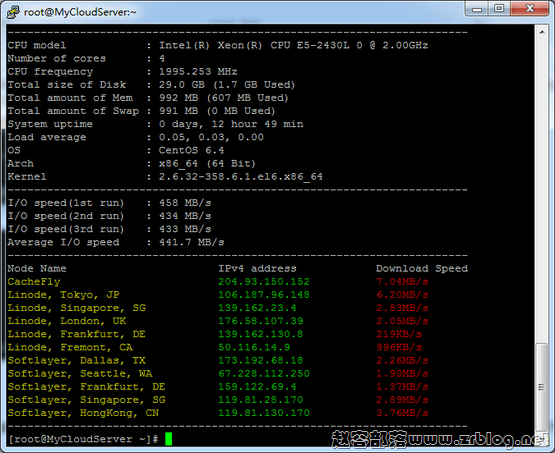Click the 7.04MB/s download speed
Screen dimensions: 555x453
pos(402,282)
